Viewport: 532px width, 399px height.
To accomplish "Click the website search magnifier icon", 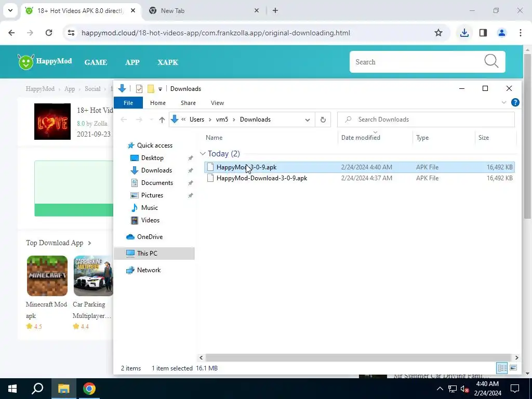I will 491,61.
